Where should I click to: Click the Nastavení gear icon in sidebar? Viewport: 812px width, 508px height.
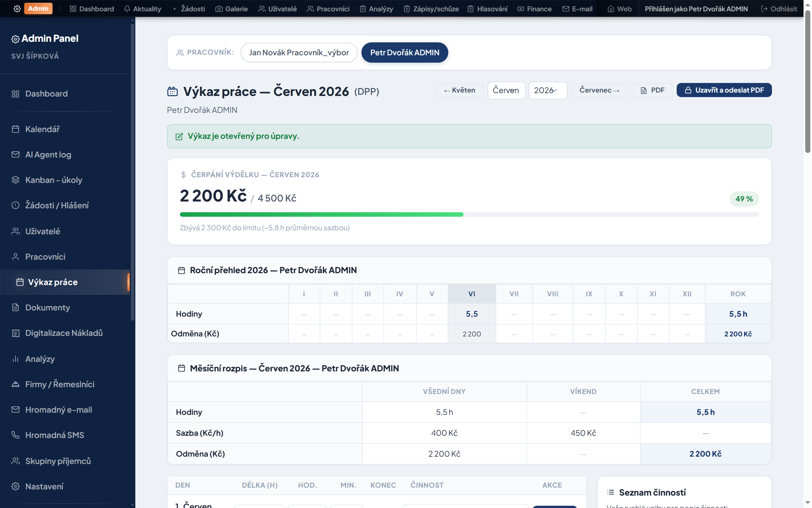pos(16,487)
